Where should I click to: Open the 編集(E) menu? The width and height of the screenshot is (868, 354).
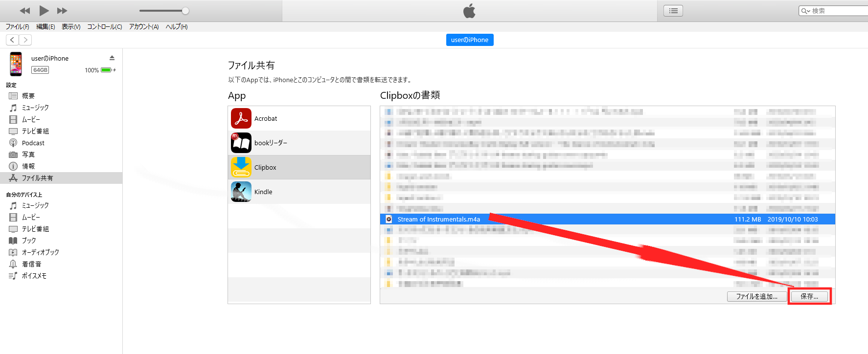pos(46,27)
